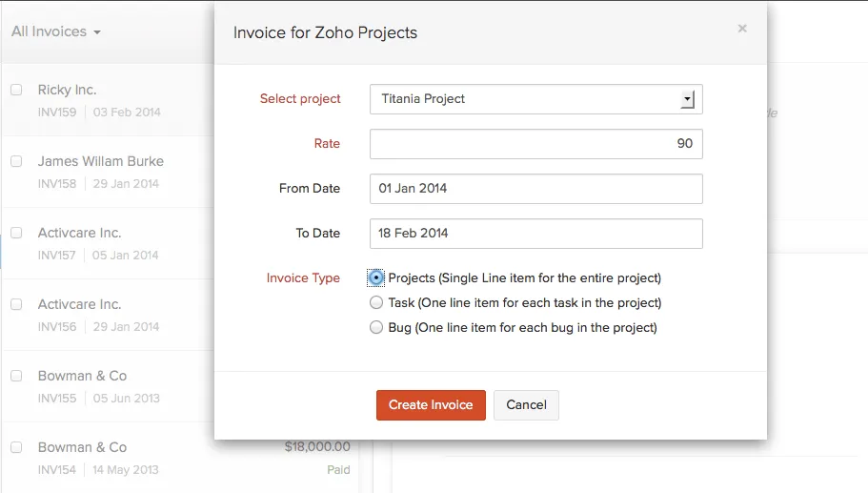The width and height of the screenshot is (868, 493).
Task: Tick the checkbox for invoice INV157
Action: coord(16,233)
